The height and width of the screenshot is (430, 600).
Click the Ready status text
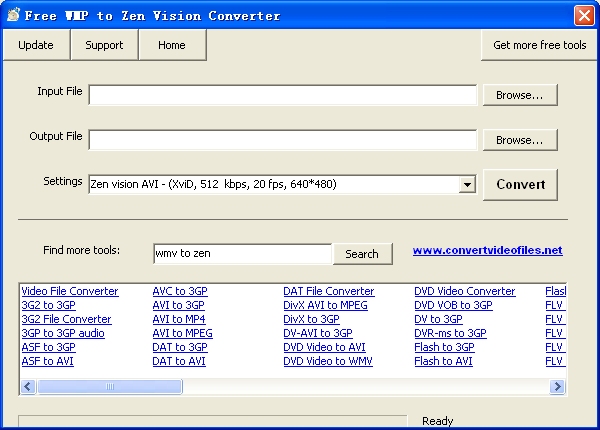tap(437, 421)
